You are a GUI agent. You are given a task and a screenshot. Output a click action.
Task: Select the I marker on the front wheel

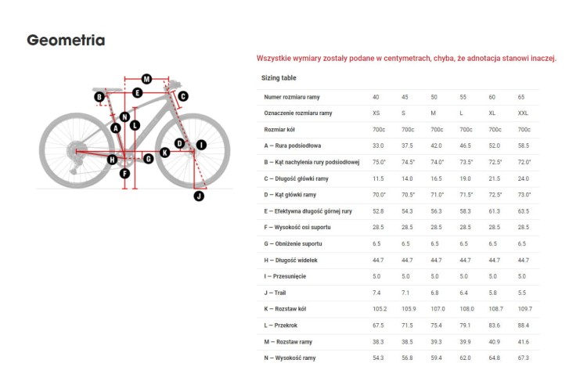tap(201, 145)
